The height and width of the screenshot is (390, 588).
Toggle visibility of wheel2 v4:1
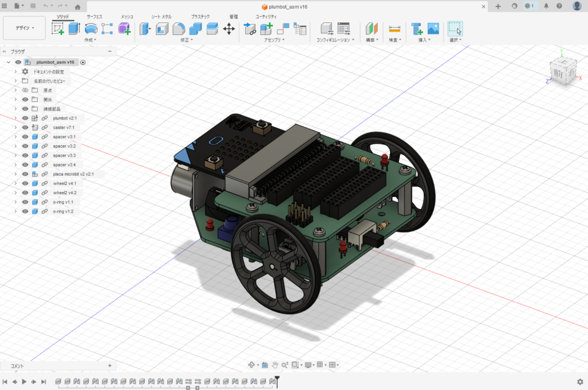[25, 183]
